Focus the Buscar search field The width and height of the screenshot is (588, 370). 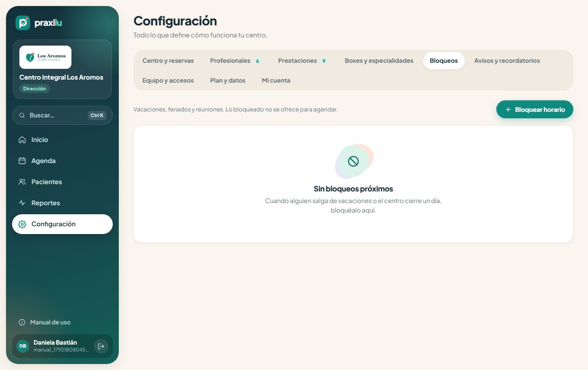[x=62, y=115]
